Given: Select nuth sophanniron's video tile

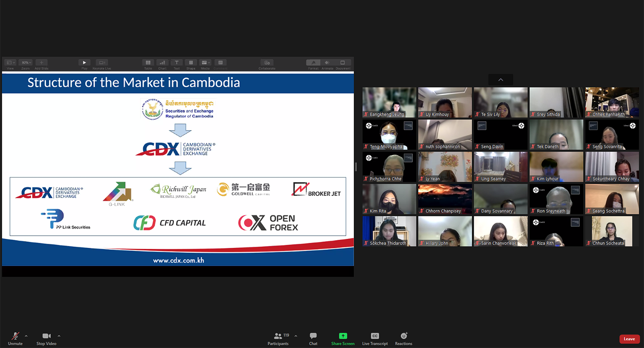Looking at the screenshot, I should tap(445, 135).
